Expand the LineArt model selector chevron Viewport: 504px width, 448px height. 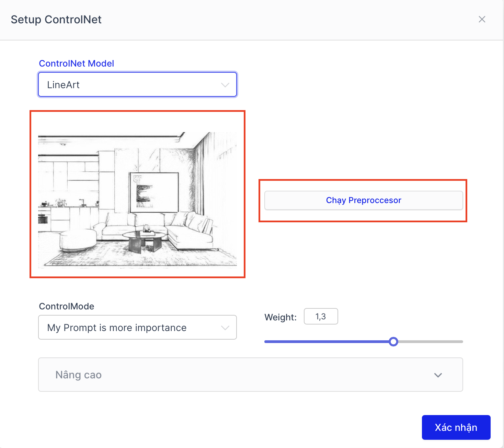click(225, 84)
